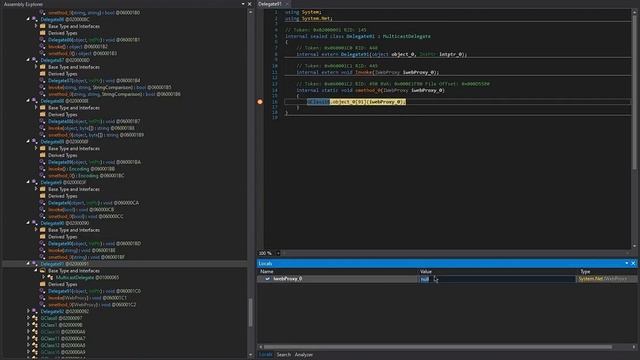640x360 pixels.
Task: Switch to the Delegate91 document tab
Action: coord(270,4)
